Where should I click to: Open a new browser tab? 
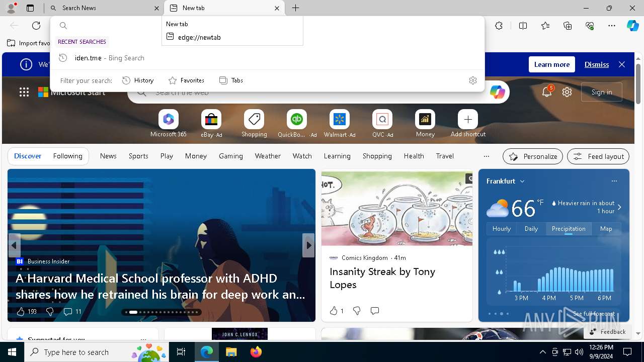pos(296,8)
